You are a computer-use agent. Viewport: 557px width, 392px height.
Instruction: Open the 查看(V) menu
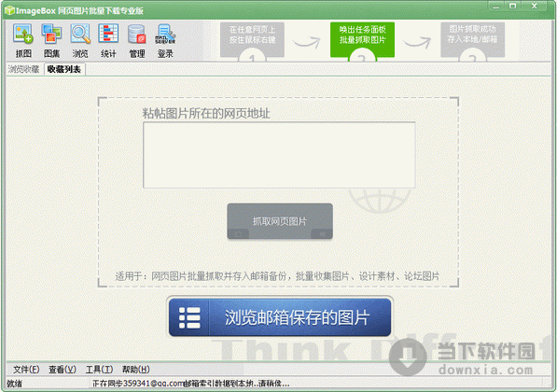click(63, 370)
